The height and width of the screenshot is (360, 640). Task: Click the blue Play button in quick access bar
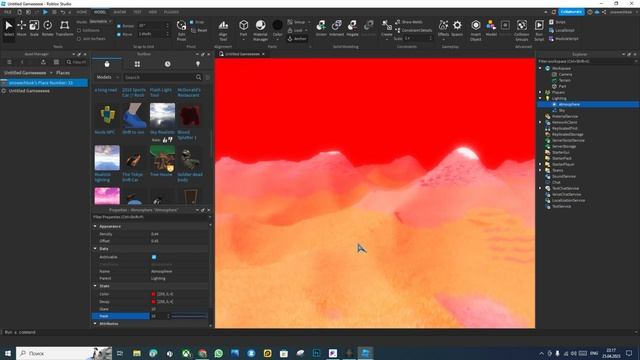coord(45,12)
